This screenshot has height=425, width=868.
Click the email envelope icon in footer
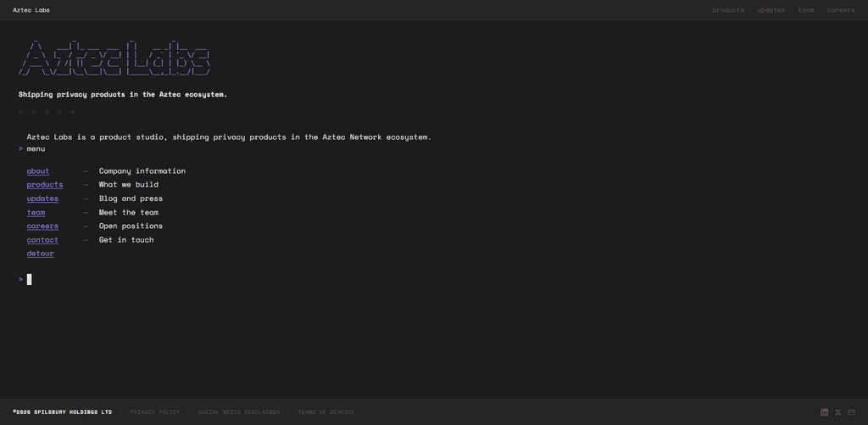click(851, 411)
